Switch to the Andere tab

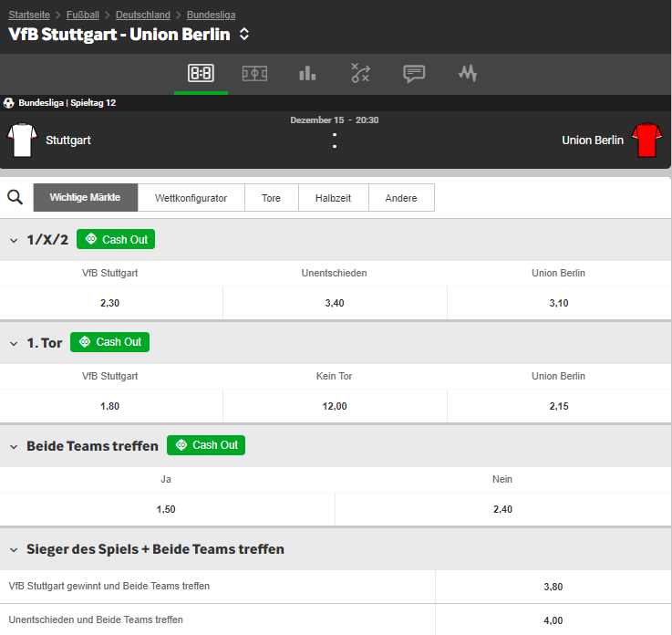click(x=401, y=198)
